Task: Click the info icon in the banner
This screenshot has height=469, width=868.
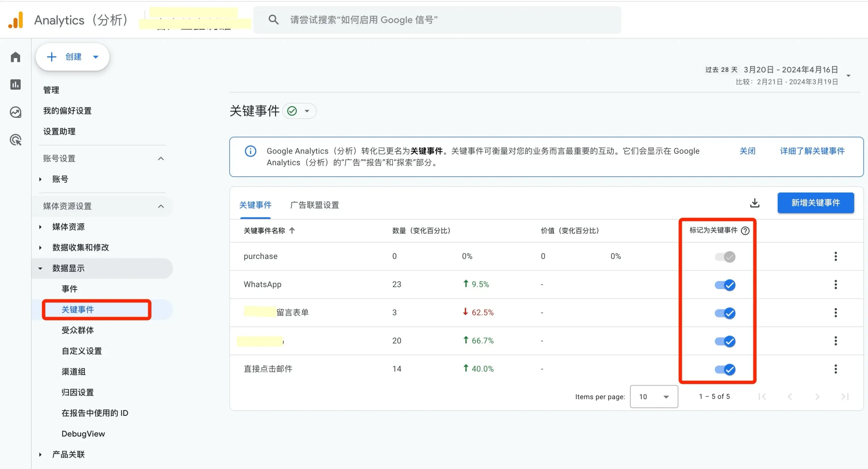Action: [251, 151]
